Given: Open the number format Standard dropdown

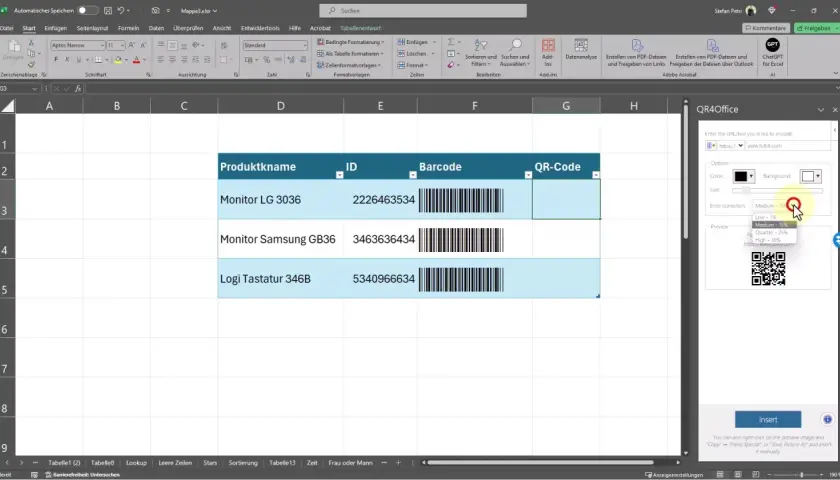Looking at the screenshot, I should click(305, 46).
